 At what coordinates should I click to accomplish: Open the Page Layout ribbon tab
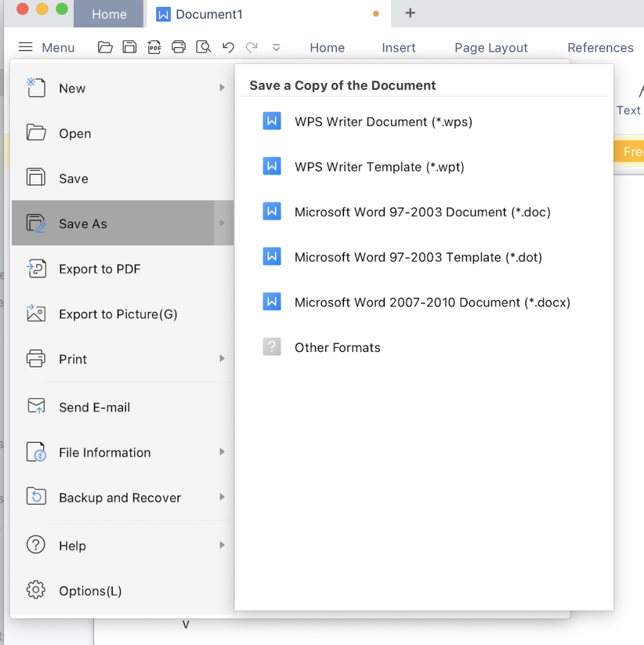point(491,47)
